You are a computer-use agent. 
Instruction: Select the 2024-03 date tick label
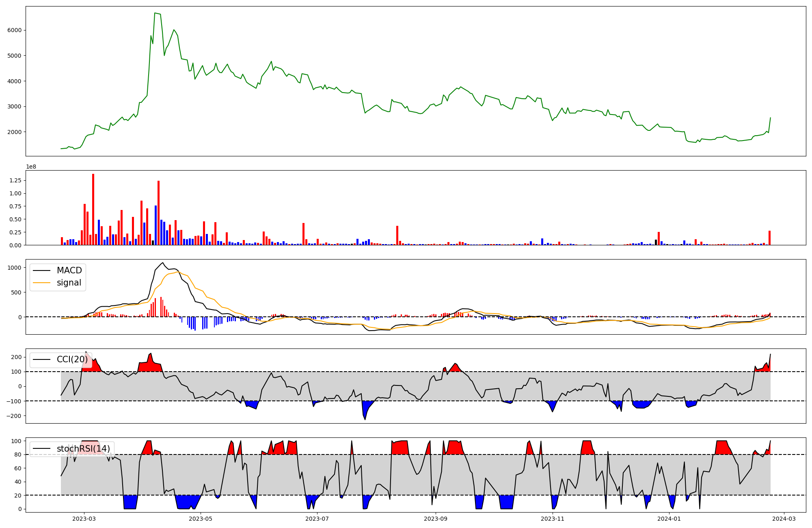click(784, 519)
